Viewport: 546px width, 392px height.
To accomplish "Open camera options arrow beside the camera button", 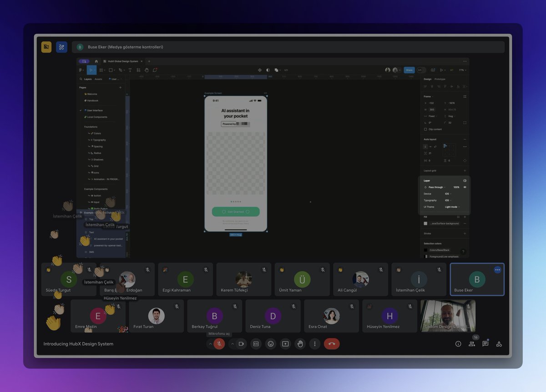I will [x=233, y=344].
